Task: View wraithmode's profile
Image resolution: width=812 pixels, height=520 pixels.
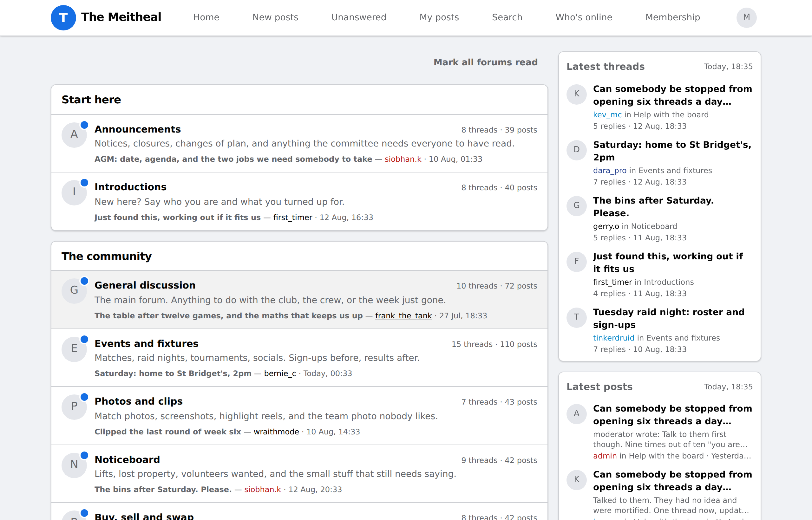Action: (x=276, y=432)
